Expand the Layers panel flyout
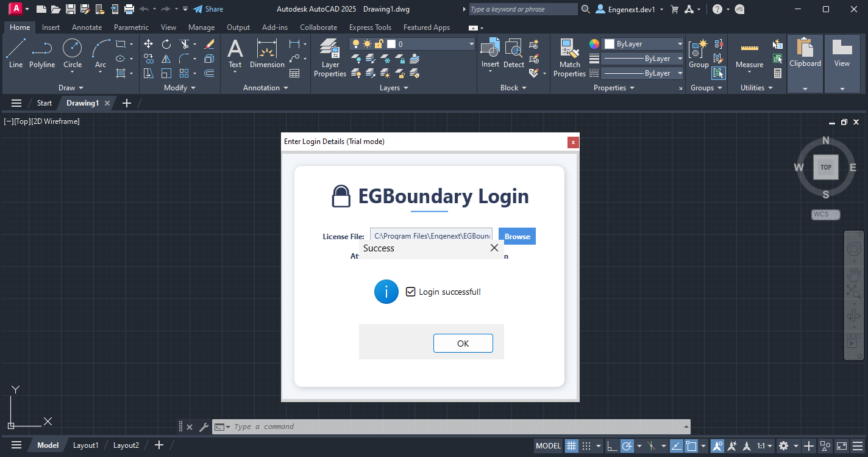This screenshot has width=868, height=457. (x=394, y=88)
